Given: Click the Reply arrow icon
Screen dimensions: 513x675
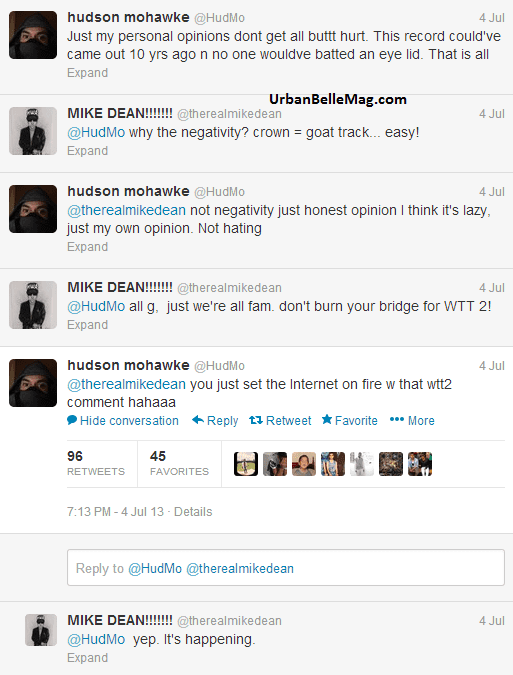Looking at the screenshot, I should point(198,420).
